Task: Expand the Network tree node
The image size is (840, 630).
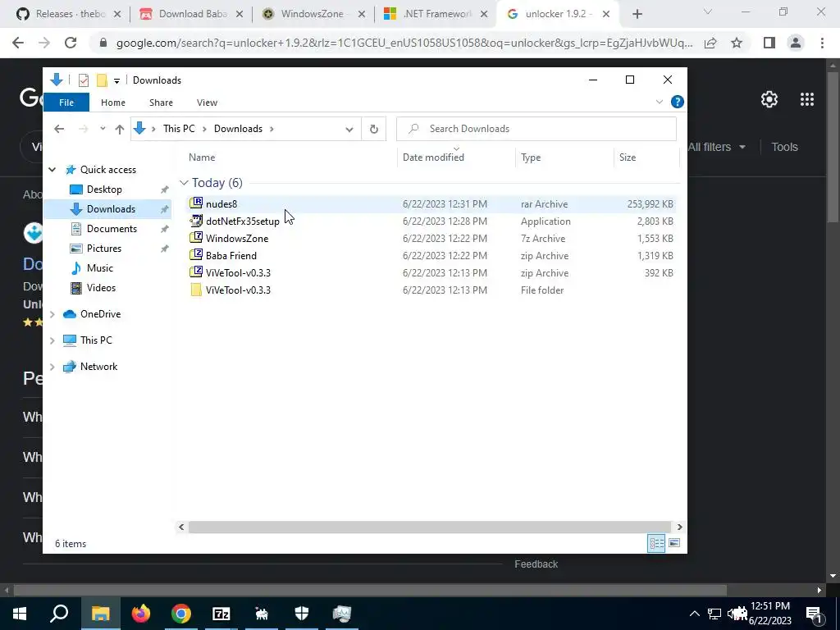Action: [52, 367]
